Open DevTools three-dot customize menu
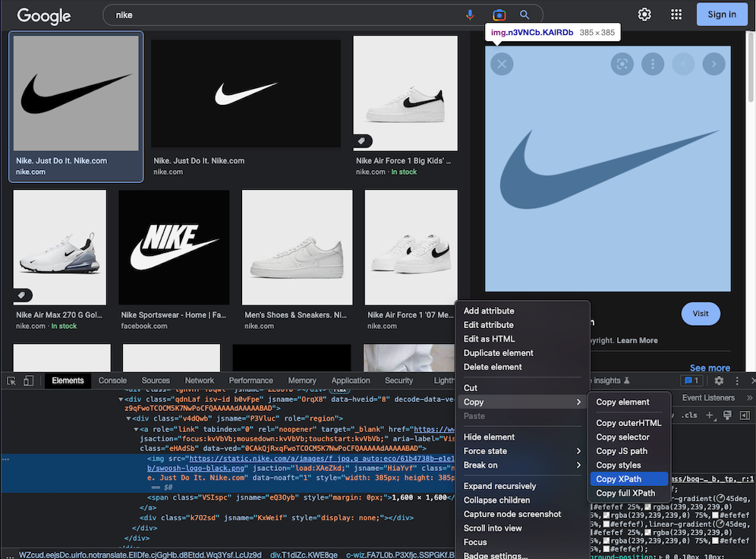Screen dimensions: 756x559 (x=737, y=381)
